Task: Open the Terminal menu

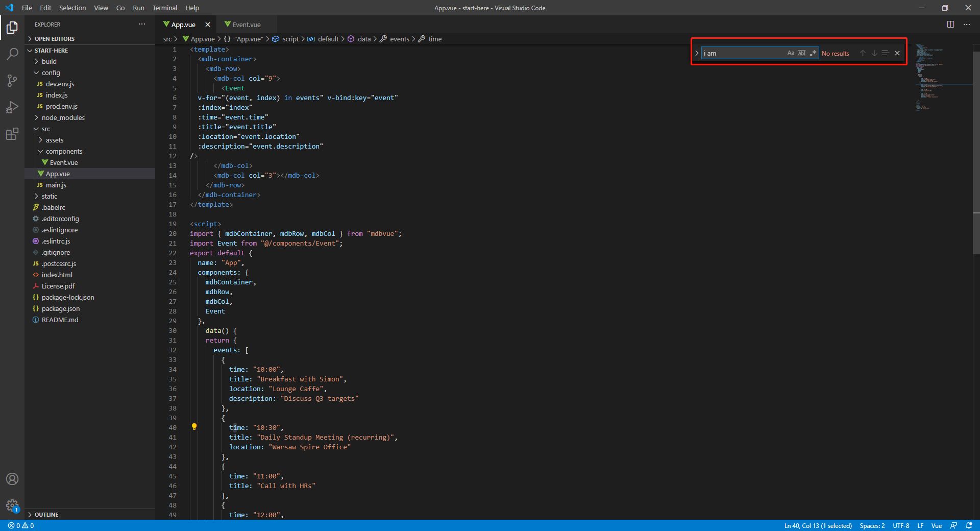Action: [x=165, y=8]
